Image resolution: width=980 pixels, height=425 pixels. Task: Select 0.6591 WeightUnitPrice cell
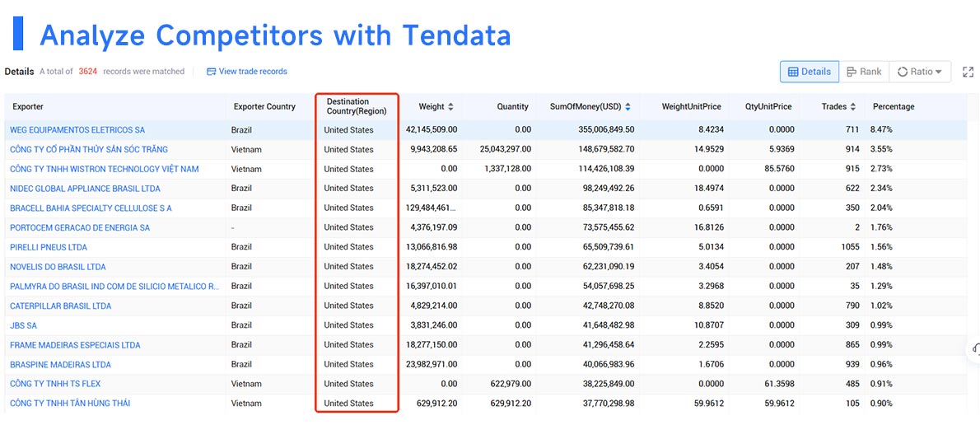pyautogui.click(x=711, y=208)
